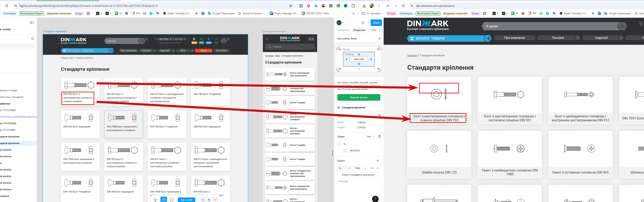Open Шайба плоска DIN 125 card
644x202 pixels.
(x=439, y=154)
